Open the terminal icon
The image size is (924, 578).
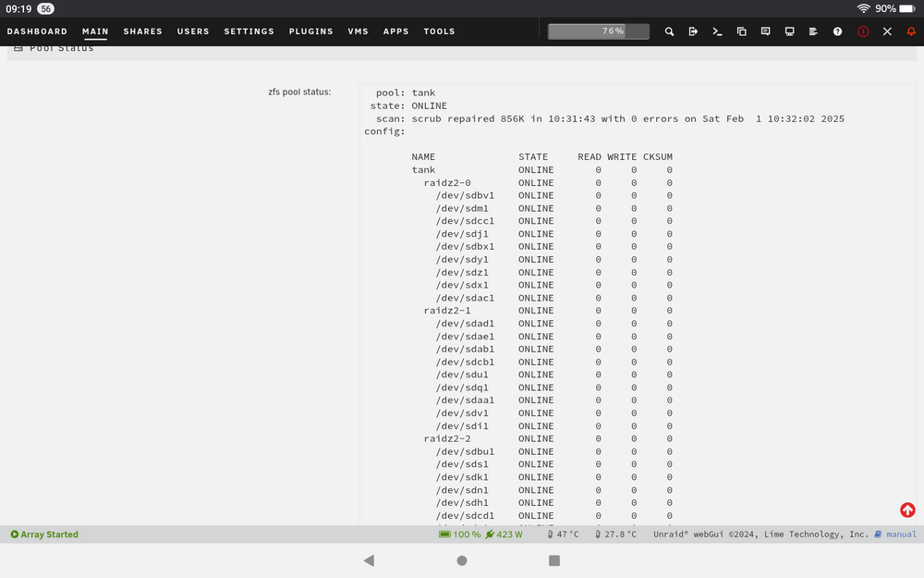click(x=717, y=31)
